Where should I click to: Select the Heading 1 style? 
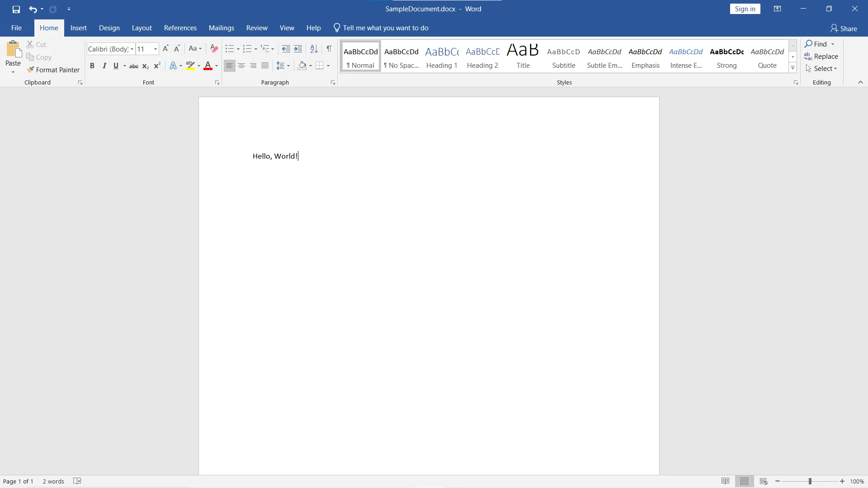[x=442, y=56]
